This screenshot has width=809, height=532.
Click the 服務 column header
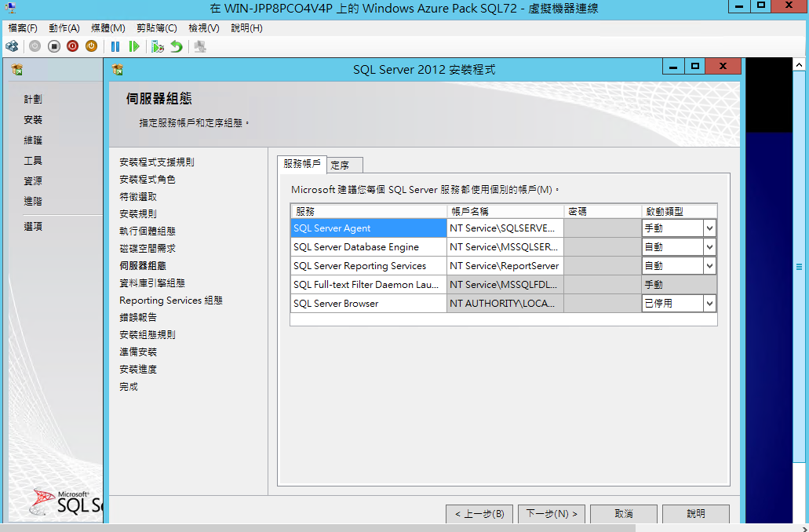368,212
